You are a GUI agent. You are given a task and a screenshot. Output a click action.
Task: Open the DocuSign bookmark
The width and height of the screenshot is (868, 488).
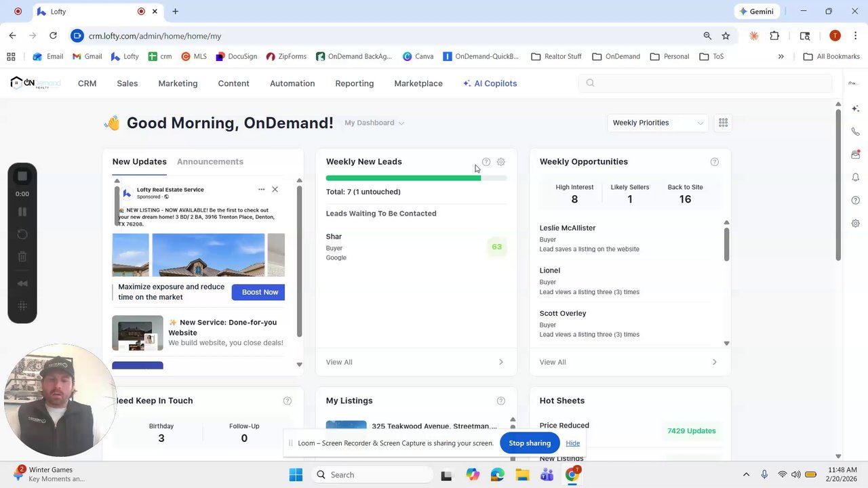pyautogui.click(x=236, y=56)
